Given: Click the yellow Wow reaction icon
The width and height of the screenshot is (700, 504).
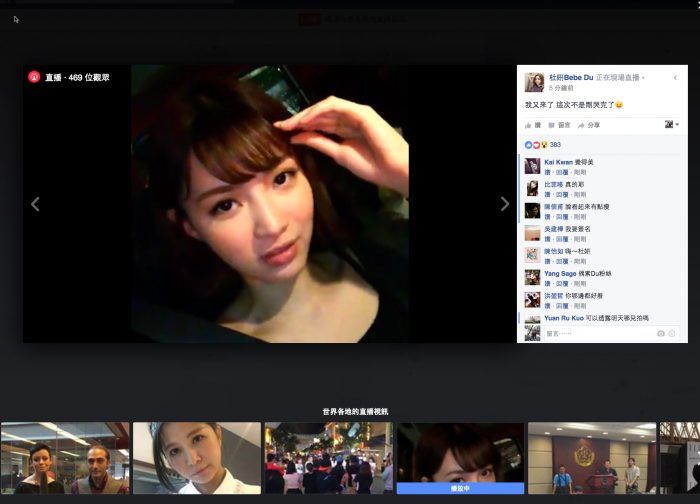Looking at the screenshot, I should pos(544,145).
